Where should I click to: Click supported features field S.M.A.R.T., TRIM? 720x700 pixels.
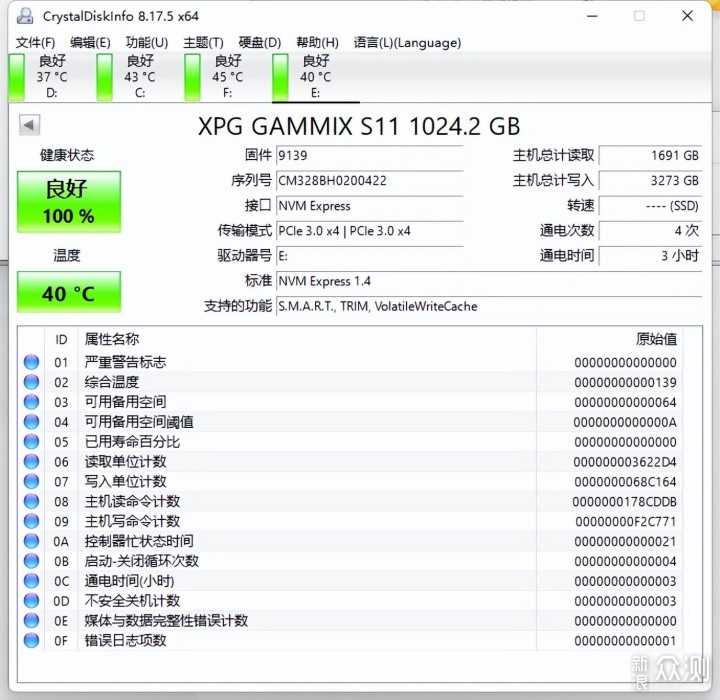[489, 306]
